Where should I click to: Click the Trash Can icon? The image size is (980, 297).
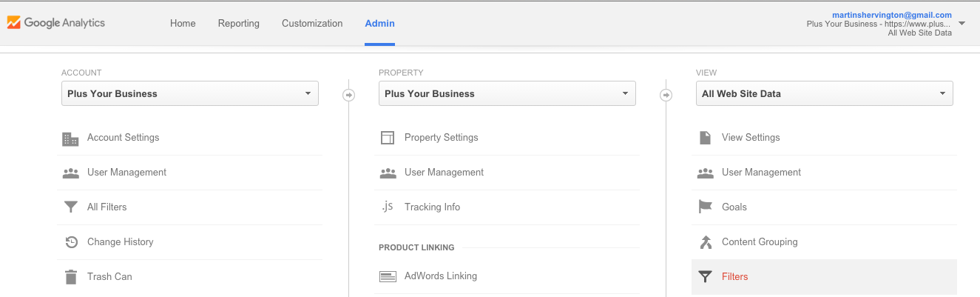70,277
